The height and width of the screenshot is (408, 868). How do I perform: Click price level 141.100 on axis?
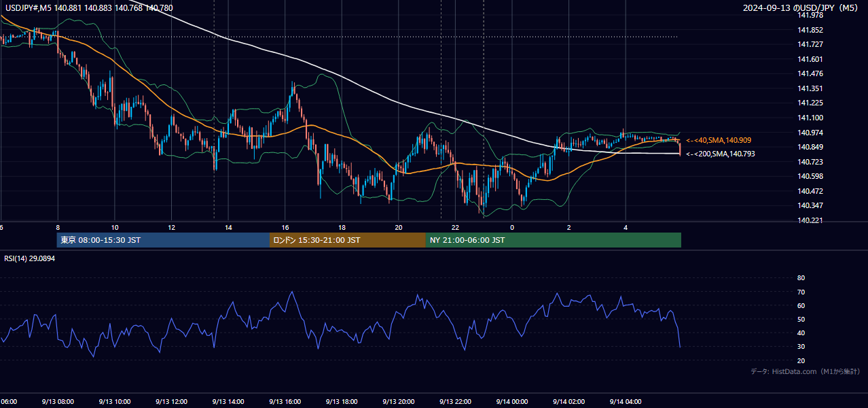(810, 118)
